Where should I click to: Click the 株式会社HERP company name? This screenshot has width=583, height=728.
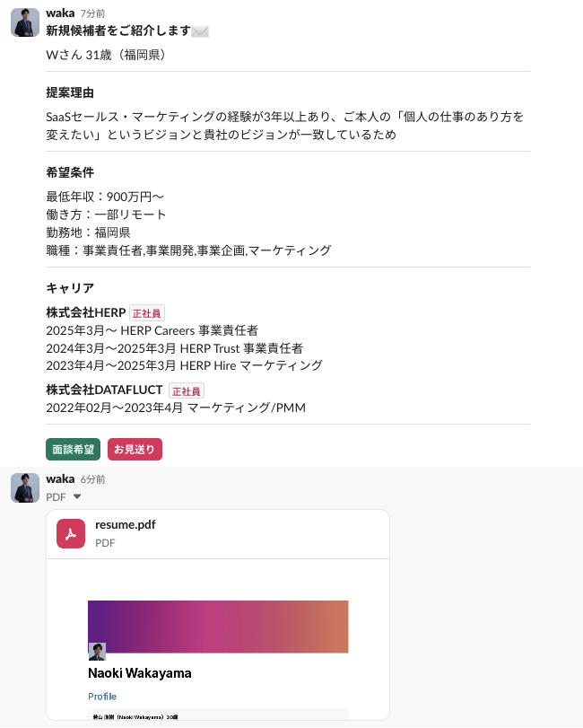point(86,312)
